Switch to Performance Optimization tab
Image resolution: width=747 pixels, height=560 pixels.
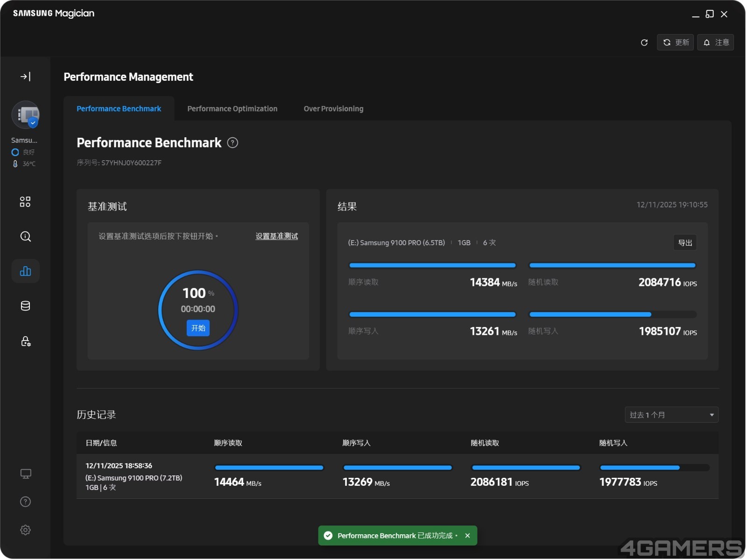coord(233,109)
